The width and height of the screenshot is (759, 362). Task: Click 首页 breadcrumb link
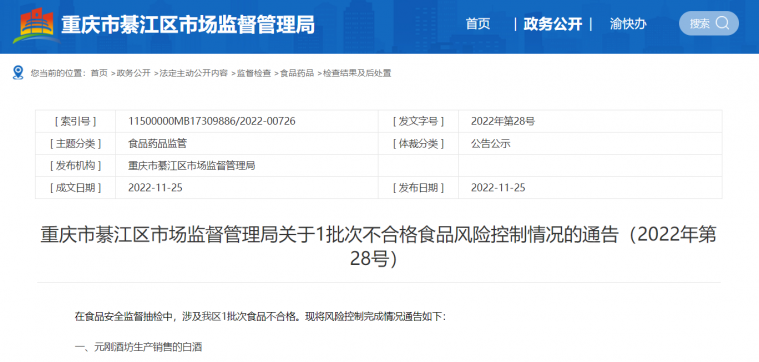click(x=99, y=73)
